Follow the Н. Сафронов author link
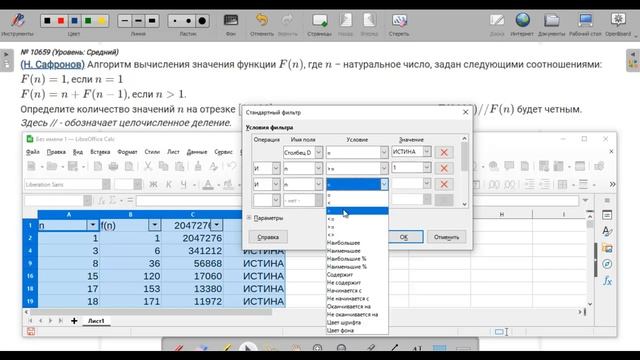Image resolution: width=640 pixels, height=360 pixels. pyautogui.click(x=52, y=64)
